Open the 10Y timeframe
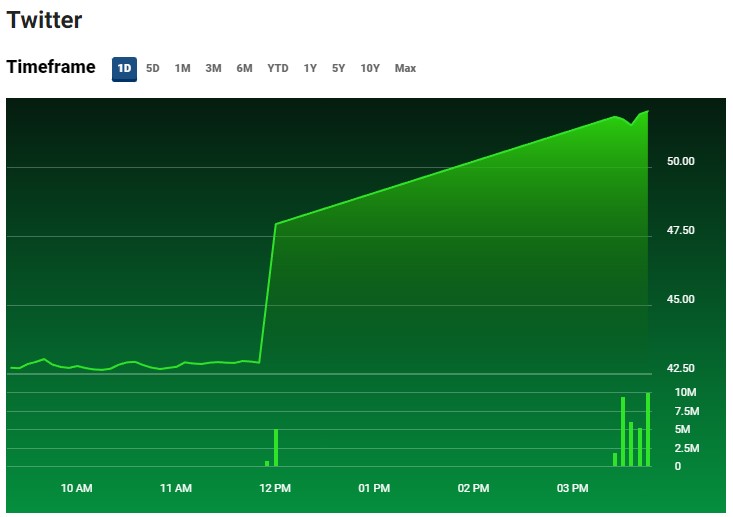The width and height of the screenshot is (733, 517). 370,68
